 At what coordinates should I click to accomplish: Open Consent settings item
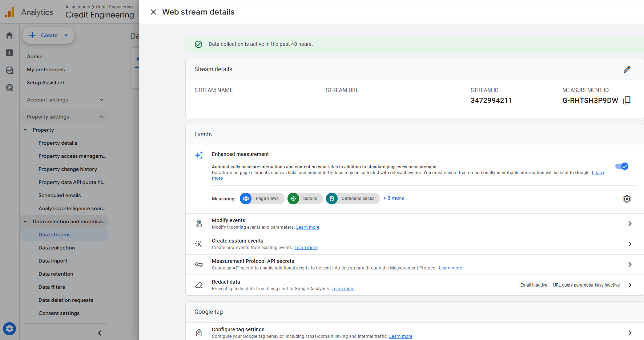[59, 313]
